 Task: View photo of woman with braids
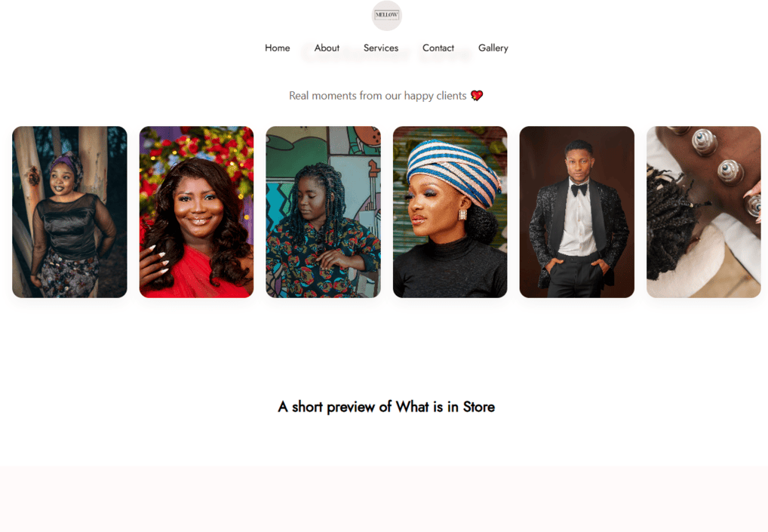coord(323,211)
